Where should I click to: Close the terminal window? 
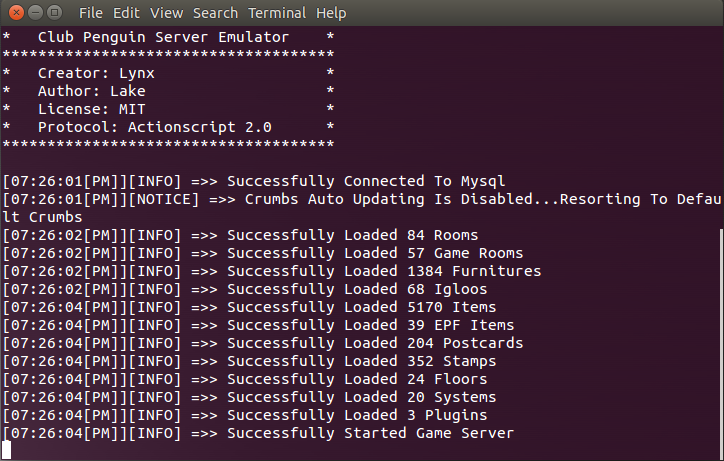pyautogui.click(x=16, y=12)
